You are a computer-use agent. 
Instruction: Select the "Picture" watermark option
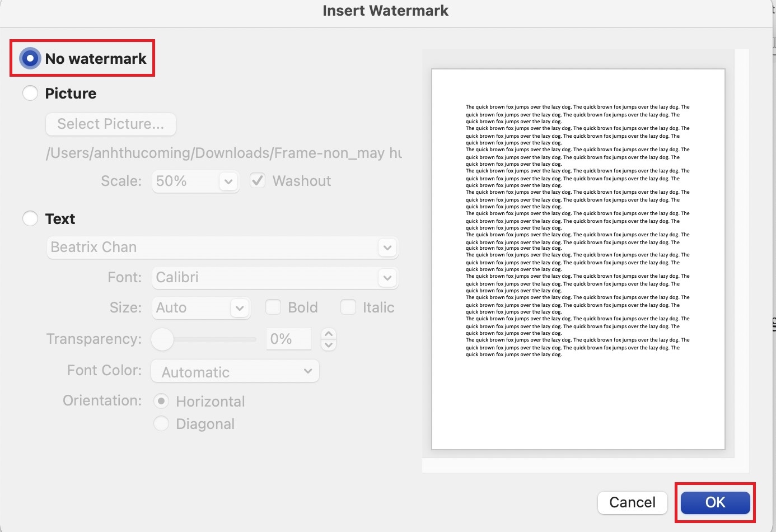(x=31, y=93)
